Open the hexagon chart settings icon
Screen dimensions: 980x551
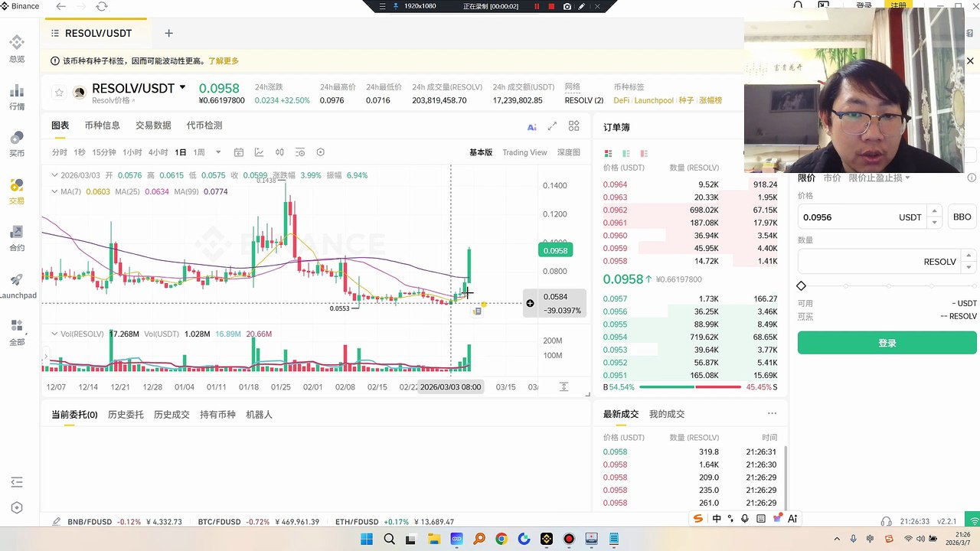pos(321,152)
